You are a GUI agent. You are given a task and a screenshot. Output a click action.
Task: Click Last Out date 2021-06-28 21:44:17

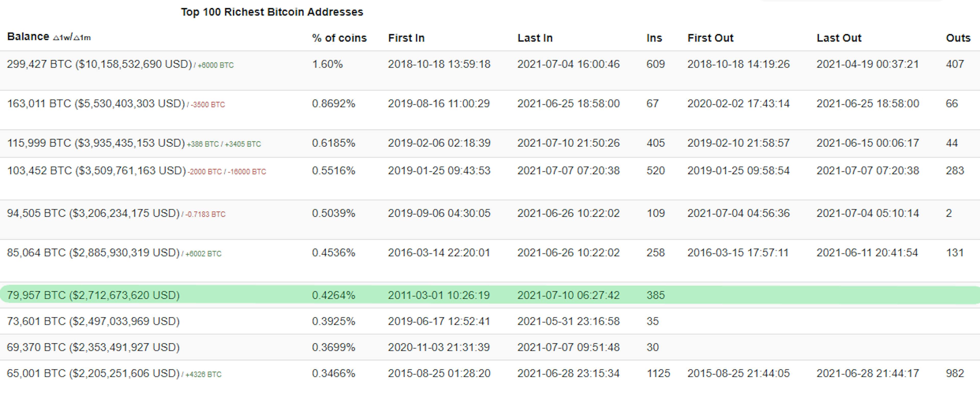click(x=868, y=373)
